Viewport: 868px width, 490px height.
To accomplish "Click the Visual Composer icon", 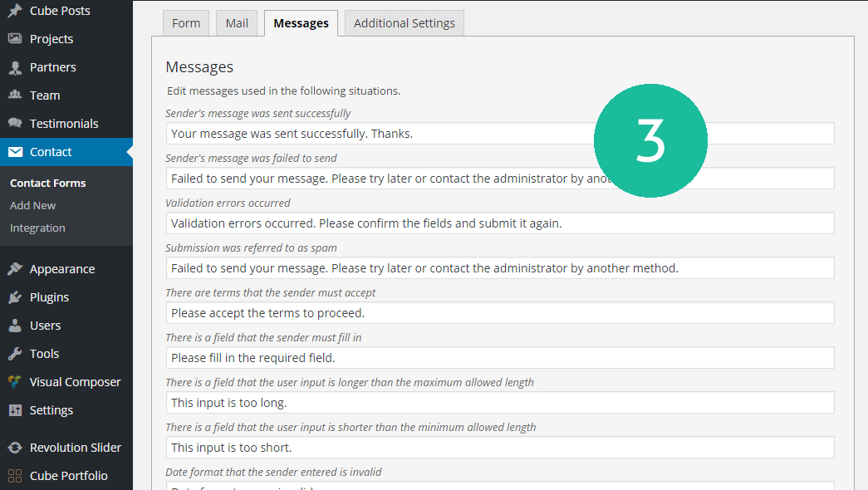I will pyautogui.click(x=15, y=382).
